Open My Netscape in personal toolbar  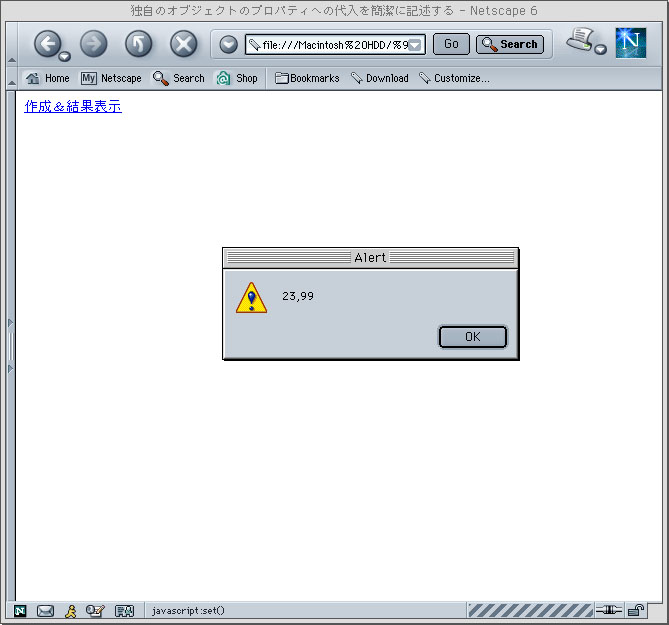point(111,78)
